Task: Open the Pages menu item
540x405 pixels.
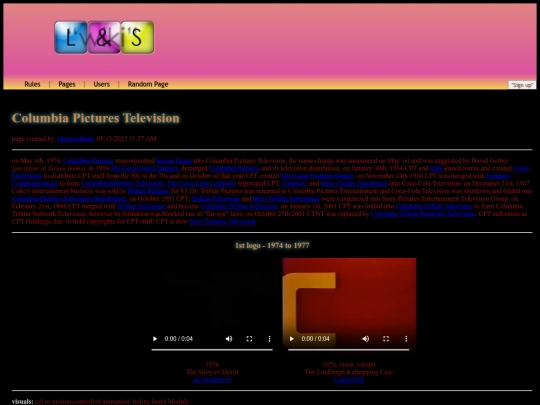Action: tap(67, 84)
